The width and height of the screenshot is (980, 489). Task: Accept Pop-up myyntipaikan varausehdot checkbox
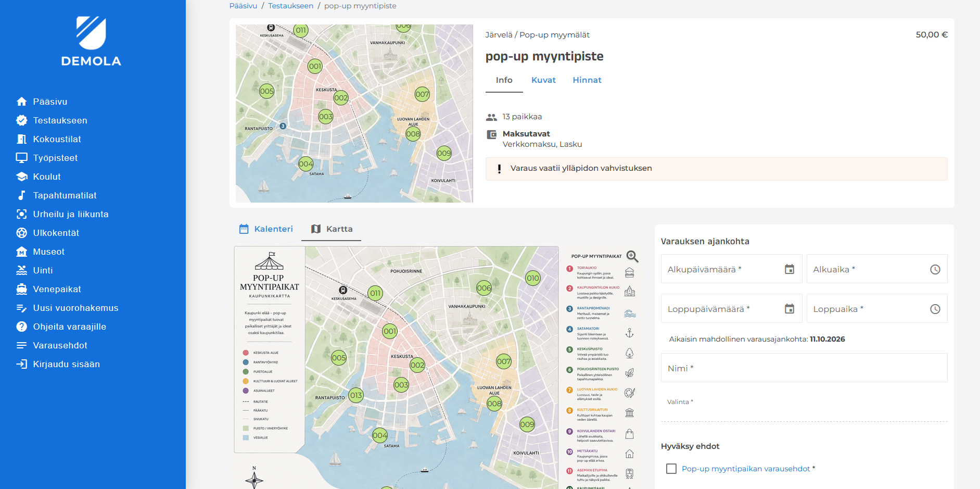pyautogui.click(x=671, y=469)
